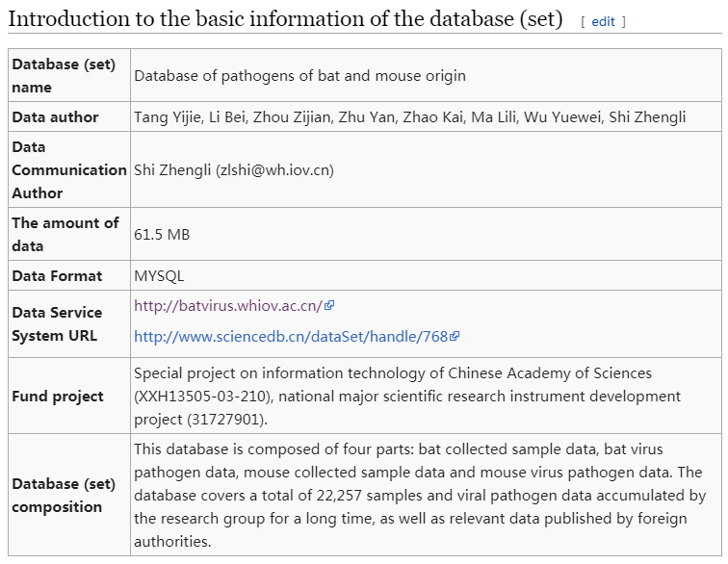Select 'Database (set) composition' label
728x564 pixels.
[64, 495]
